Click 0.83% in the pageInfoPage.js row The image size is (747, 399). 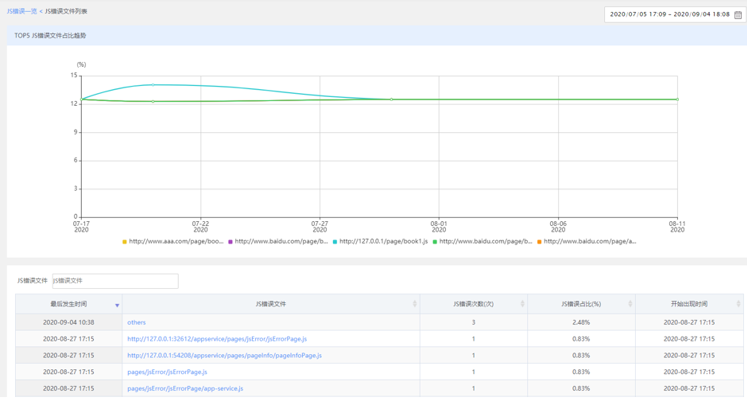(581, 355)
